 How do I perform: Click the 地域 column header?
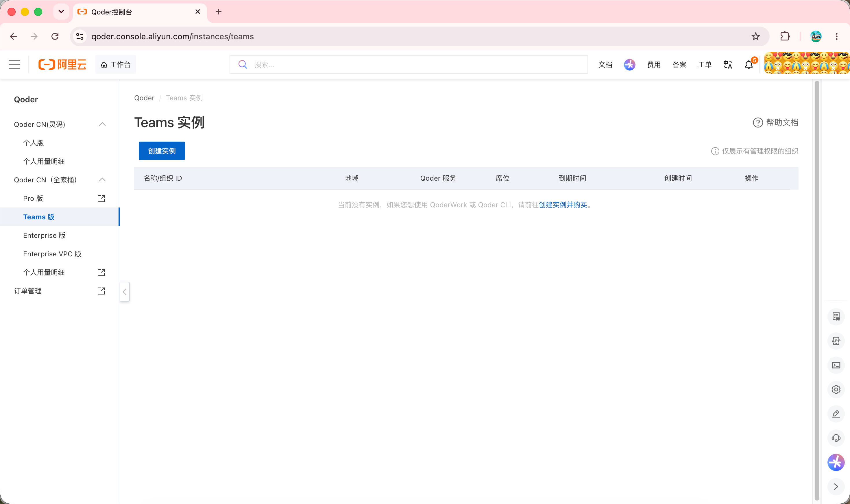[x=351, y=178]
